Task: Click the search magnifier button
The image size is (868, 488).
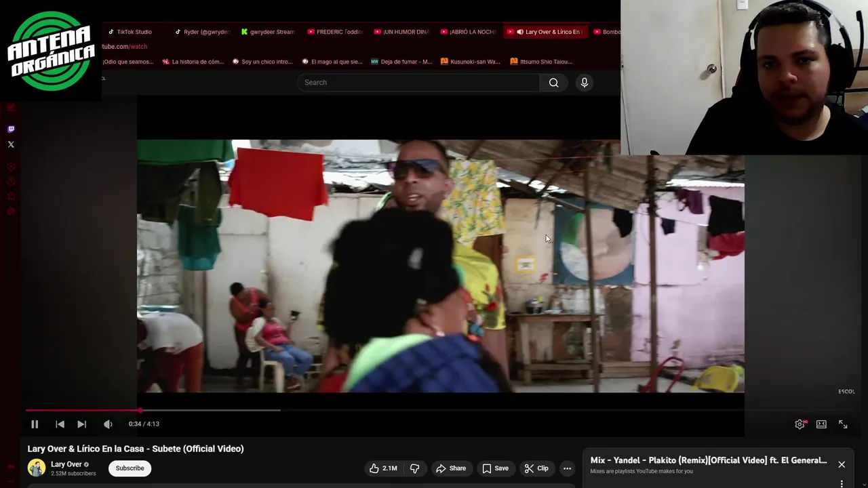Action: [x=554, y=83]
